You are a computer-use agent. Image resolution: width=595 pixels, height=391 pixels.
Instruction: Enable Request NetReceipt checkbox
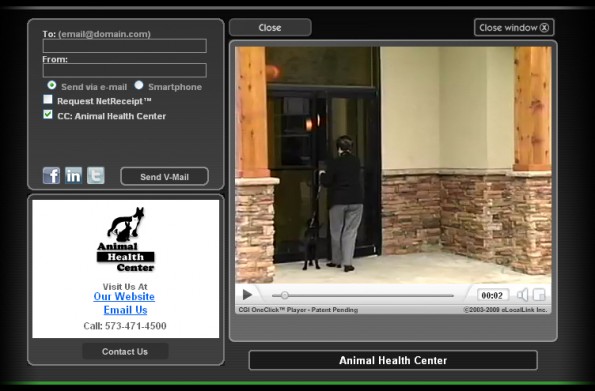coord(48,99)
